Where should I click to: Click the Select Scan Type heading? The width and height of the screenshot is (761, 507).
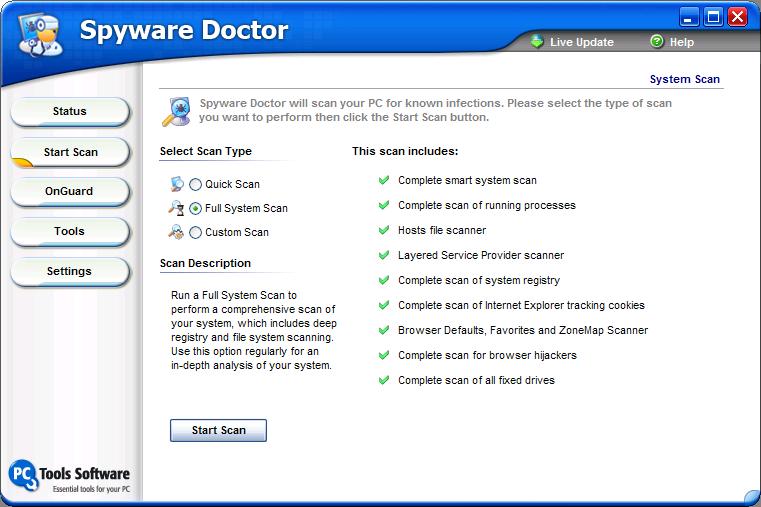click(x=206, y=151)
